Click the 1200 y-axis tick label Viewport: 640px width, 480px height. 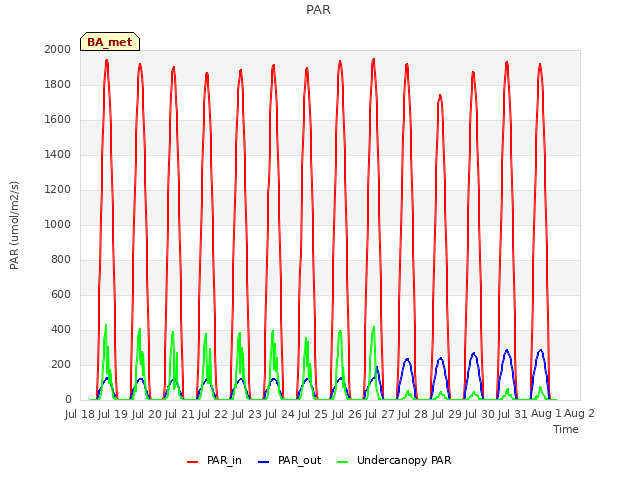(57, 189)
